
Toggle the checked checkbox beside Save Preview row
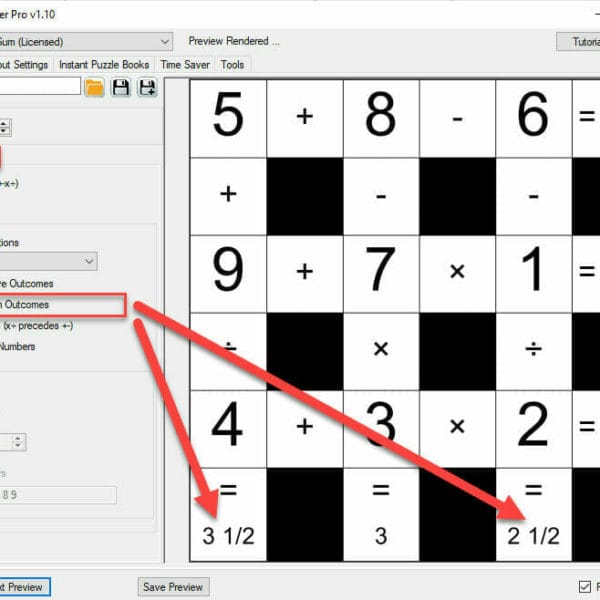point(584,586)
